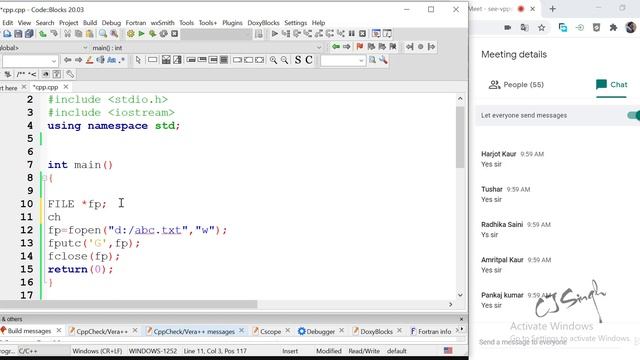Open the Help menu
Image resolution: width=640 pixels, height=360 pixels.
318,23
